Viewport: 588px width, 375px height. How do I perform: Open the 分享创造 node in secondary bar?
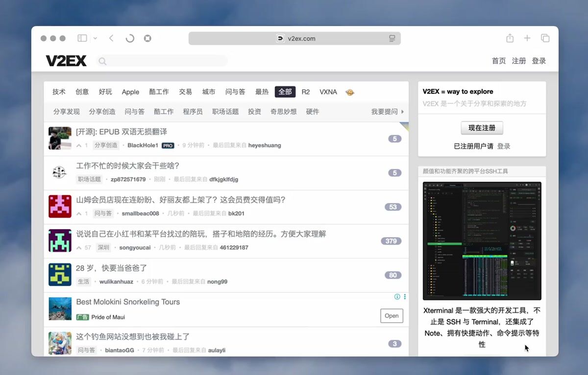(x=102, y=112)
